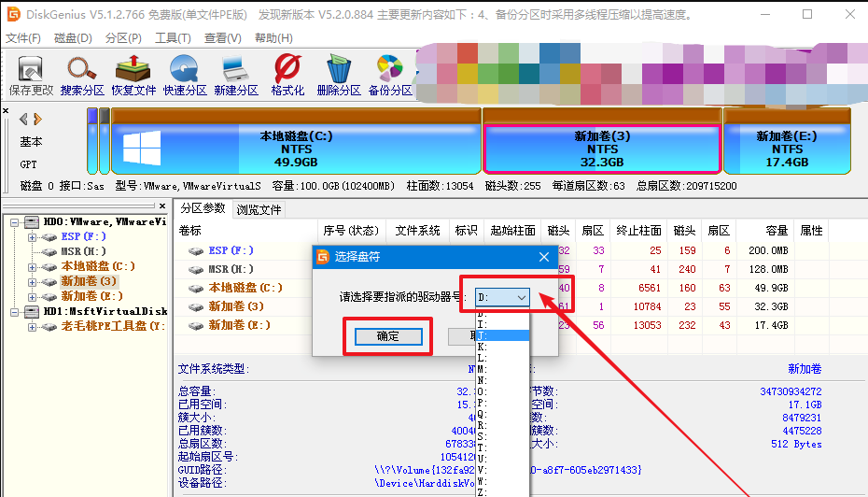Image resolution: width=868 pixels, height=497 pixels.
Task: Click the 备份分区 (Backup partition) icon
Action: (390, 73)
